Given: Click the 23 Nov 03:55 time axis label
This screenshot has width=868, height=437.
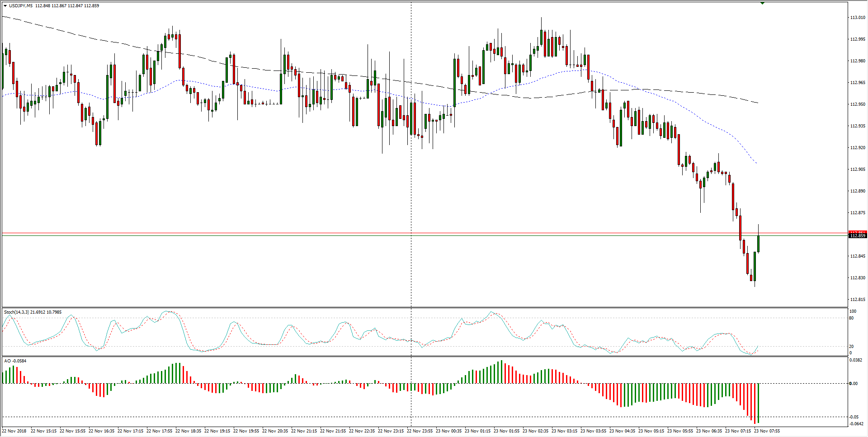Looking at the screenshot, I should click(x=593, y=431).
